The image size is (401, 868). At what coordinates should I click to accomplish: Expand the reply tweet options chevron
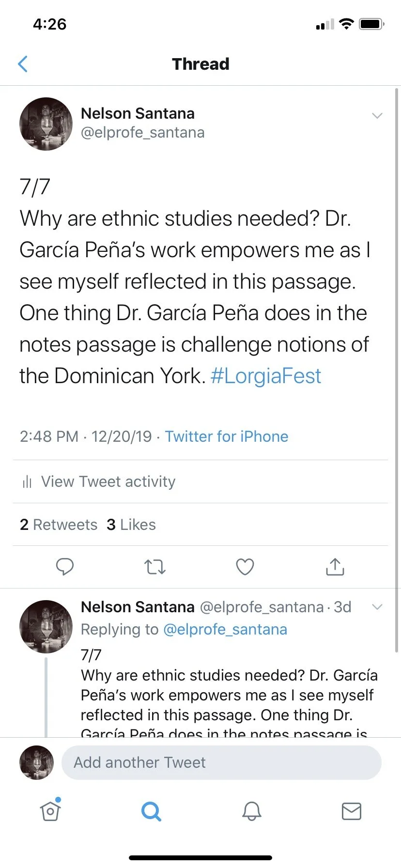377,606
